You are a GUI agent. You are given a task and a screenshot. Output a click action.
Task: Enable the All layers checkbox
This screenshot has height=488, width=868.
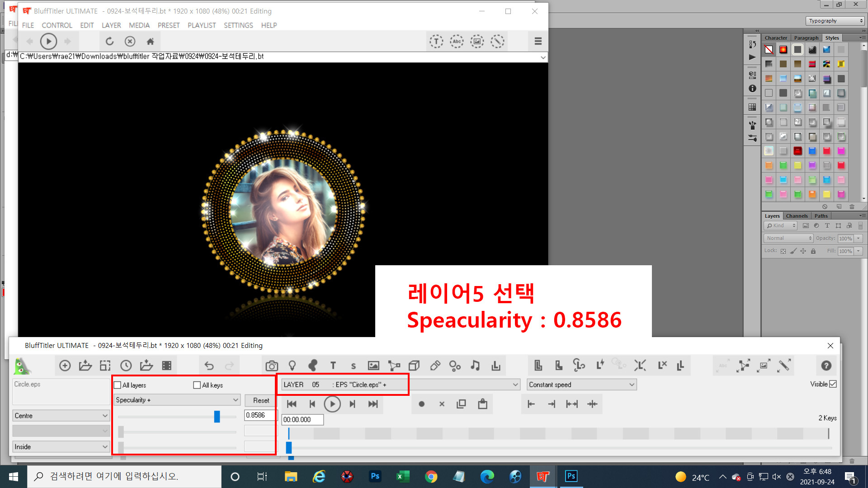(118, 385)
